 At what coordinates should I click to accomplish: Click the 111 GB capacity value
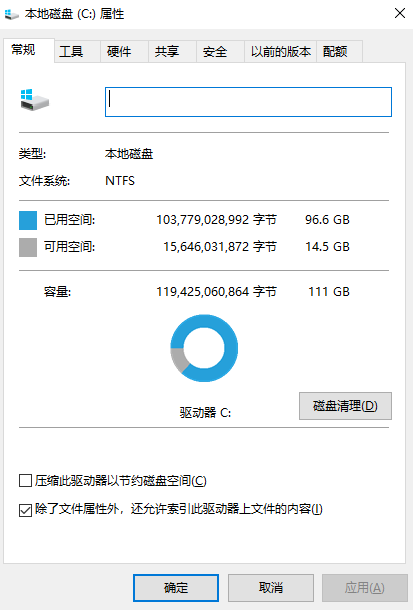[x=329, y=292]
